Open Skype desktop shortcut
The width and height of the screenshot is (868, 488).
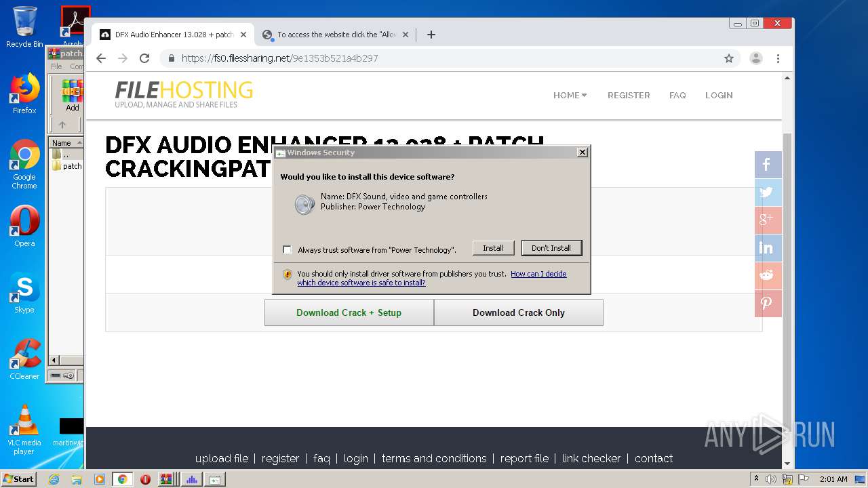[x=24, y=293]
